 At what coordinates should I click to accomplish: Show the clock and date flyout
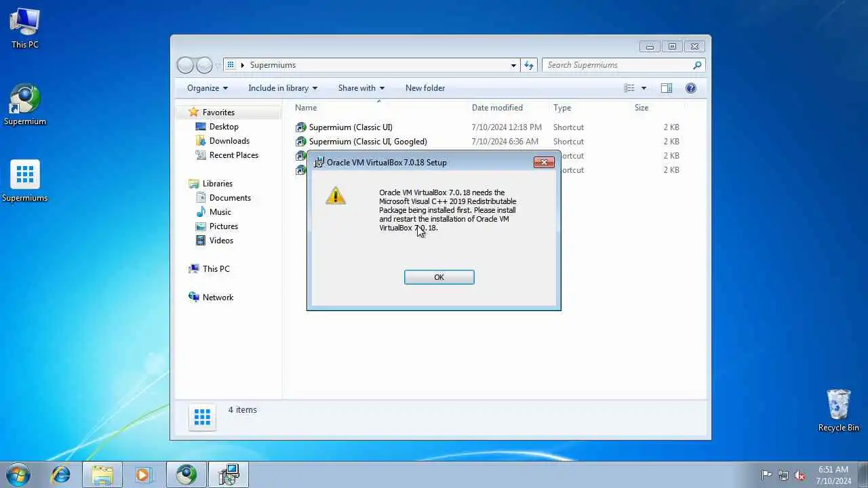(833, 475)
